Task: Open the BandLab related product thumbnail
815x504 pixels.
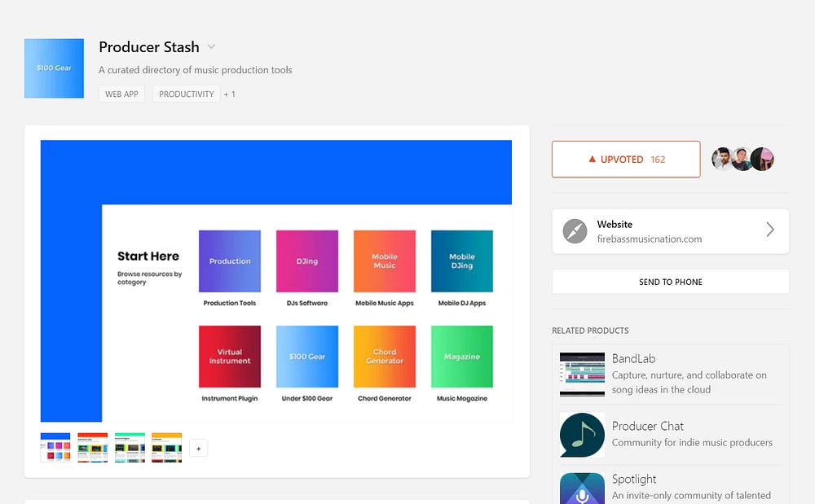Action: (582, 375)
